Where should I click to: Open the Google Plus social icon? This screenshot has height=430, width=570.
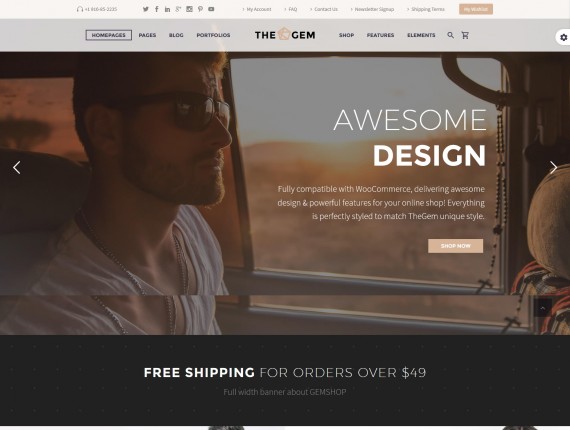178,9
